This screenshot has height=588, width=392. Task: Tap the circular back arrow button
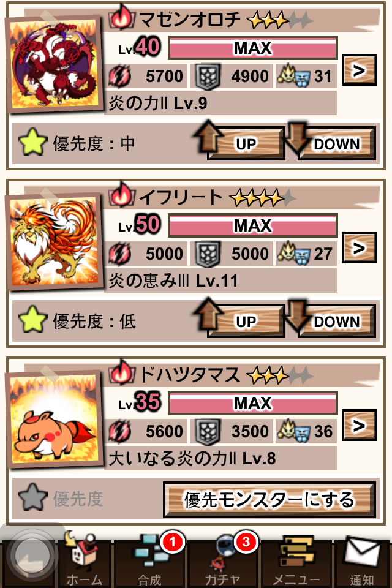pos(31,555)
